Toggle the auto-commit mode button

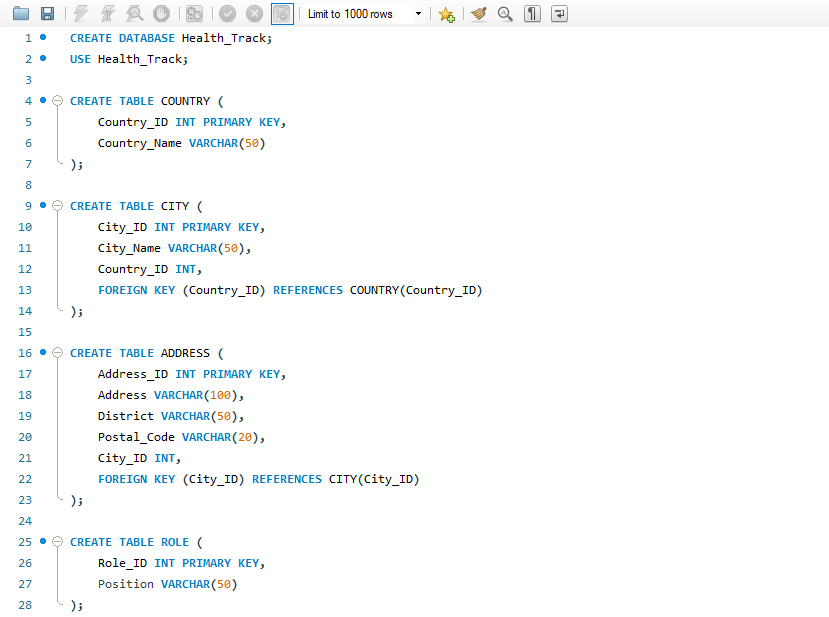click(x=283, y=14)
